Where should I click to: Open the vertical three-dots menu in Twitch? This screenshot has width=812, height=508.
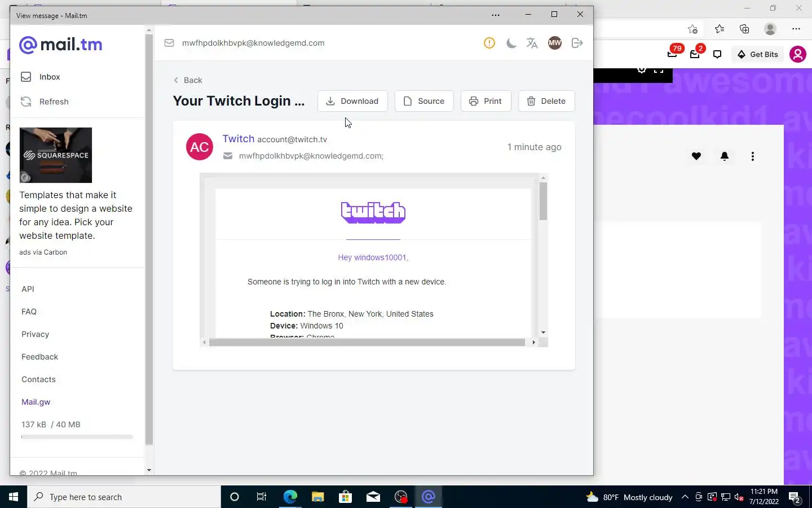tap(753, 156)
